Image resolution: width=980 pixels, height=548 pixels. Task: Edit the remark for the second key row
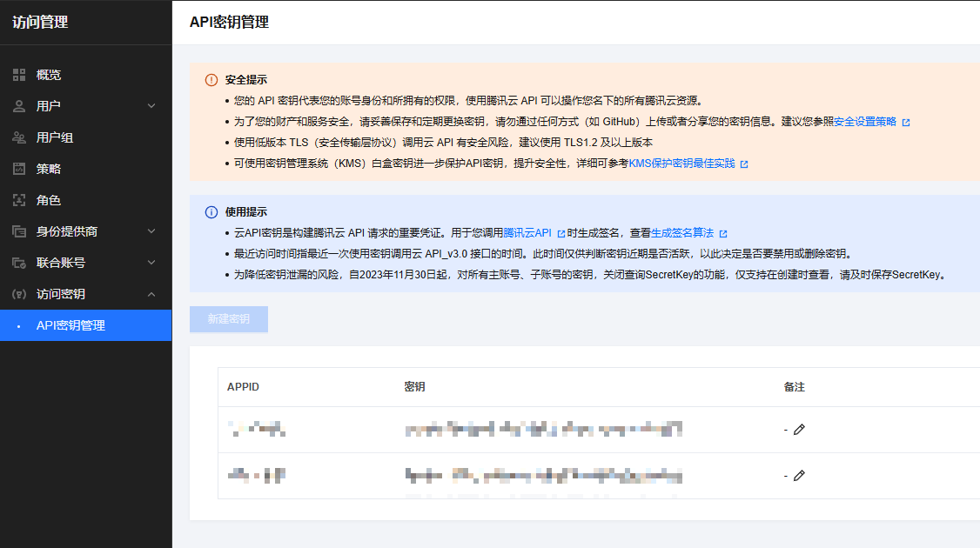(x=799, y=476)
